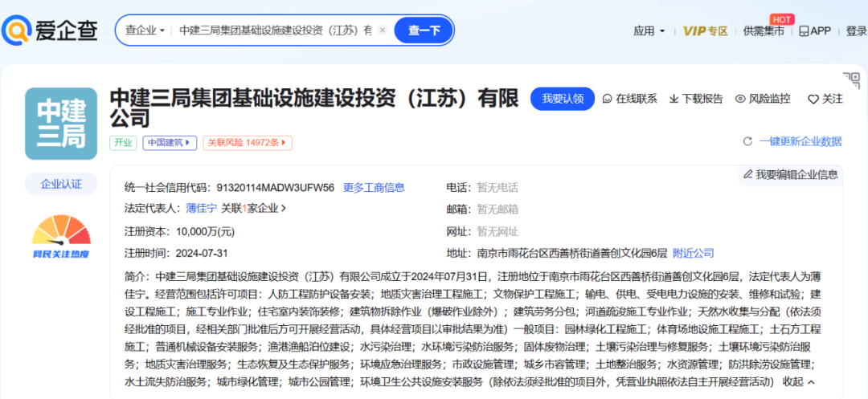Select credit code 91320114MADW3UFW56
The width and height of the screenshot is (868, 399).
(x=273, y=187)
